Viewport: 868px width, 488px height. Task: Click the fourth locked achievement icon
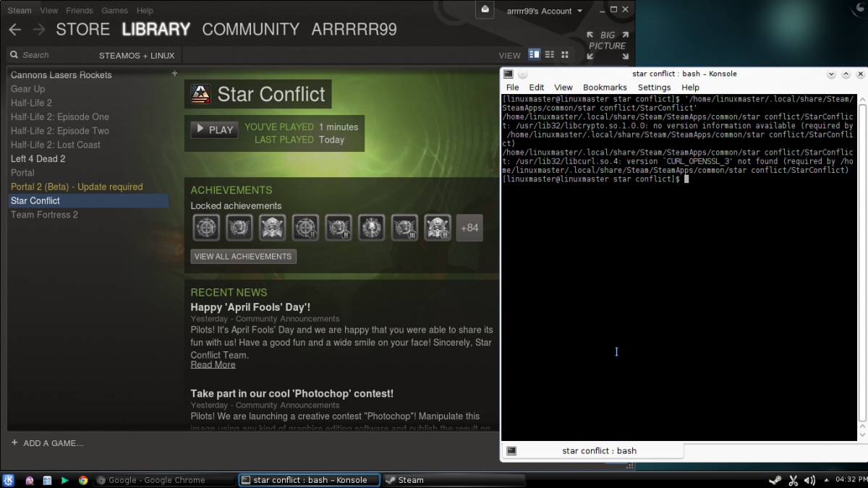pos(305,228)
